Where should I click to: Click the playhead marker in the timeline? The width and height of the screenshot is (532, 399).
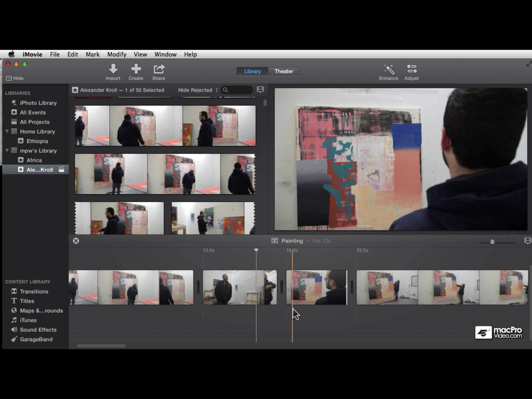click(256, 250)
